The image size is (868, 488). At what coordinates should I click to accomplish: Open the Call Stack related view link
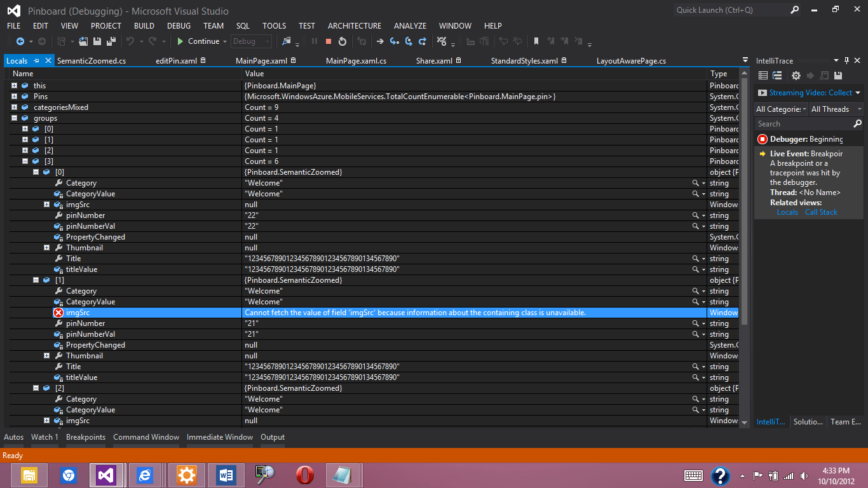point(821,212)
